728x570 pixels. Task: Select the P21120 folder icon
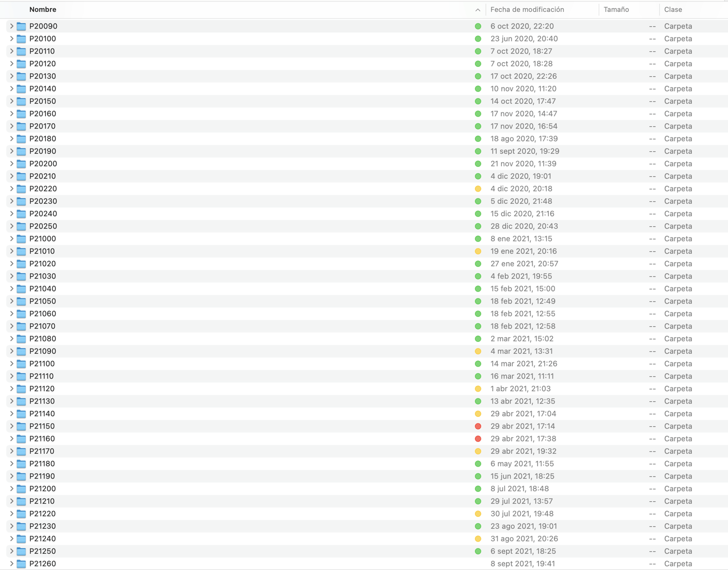pos(21,388)
